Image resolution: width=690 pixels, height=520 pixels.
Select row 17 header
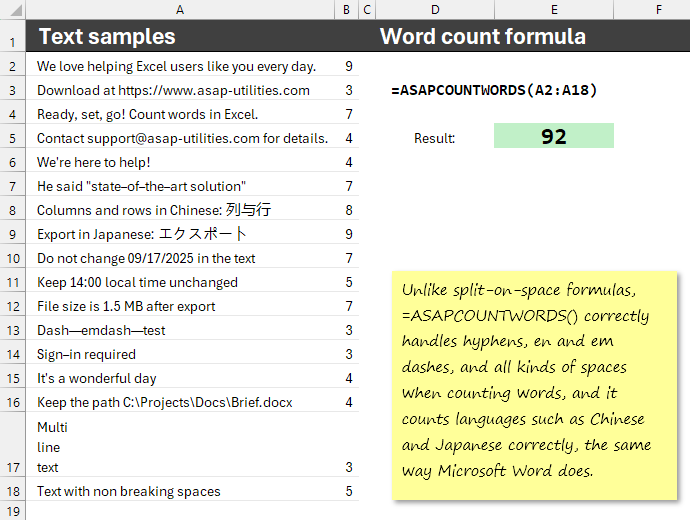coord(13,444)
